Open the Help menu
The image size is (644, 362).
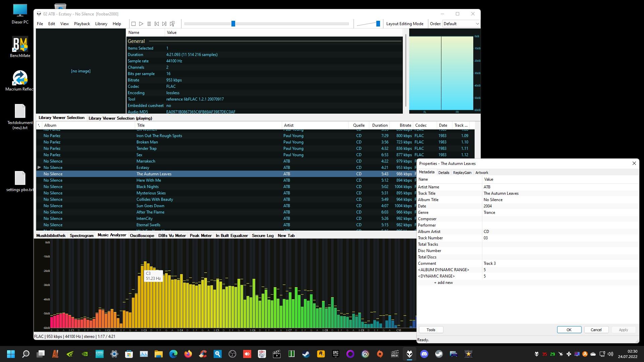pyautogui.click(x=117, y=24)
